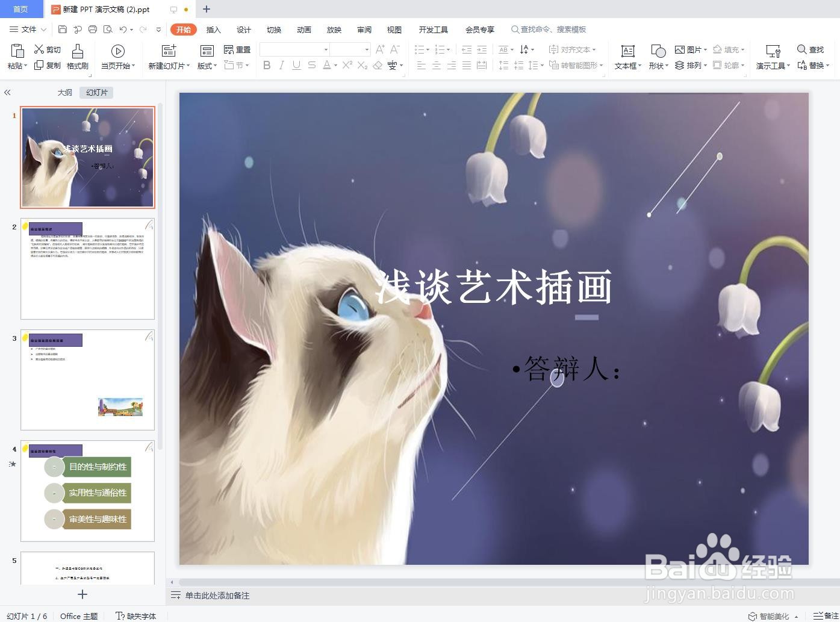Decrease font size icon
The height and width of the screenshot is (622, 840).
[x=395, y=49]
